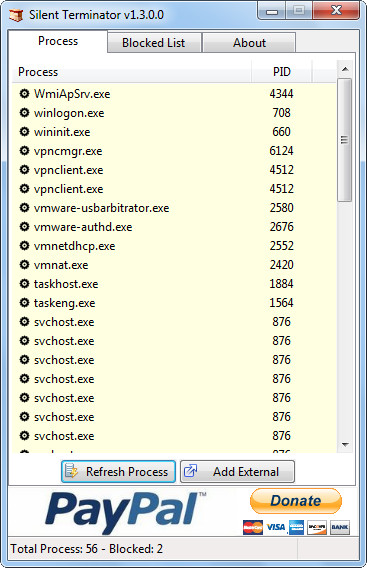Click PID value 708
Image resolution: width=367 pixels, height=568 pixels.
pos(281,113)
